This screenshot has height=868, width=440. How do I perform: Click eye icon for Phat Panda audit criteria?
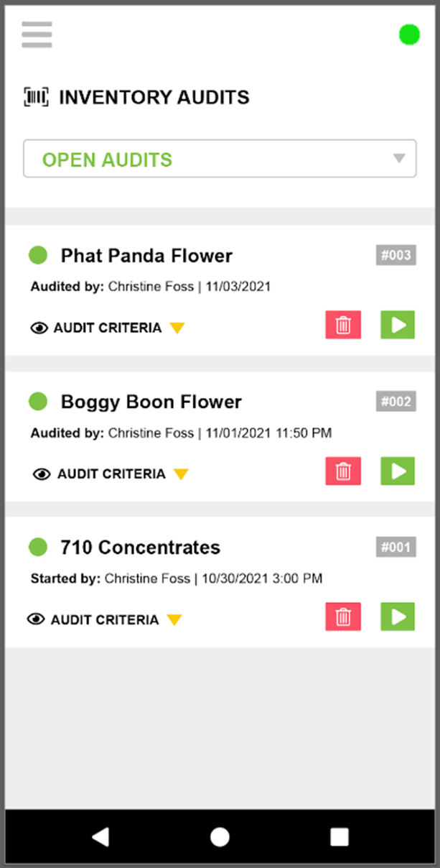39,328
